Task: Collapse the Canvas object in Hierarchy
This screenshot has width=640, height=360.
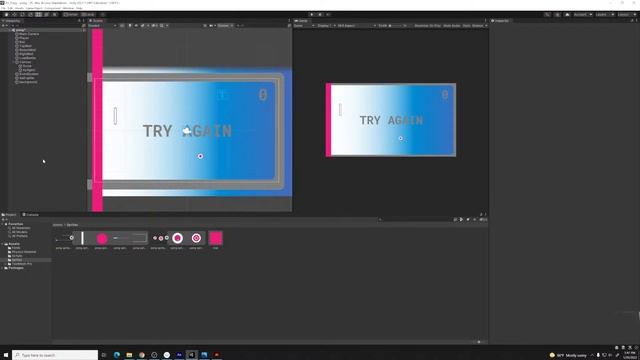Action: click(14, 62)
